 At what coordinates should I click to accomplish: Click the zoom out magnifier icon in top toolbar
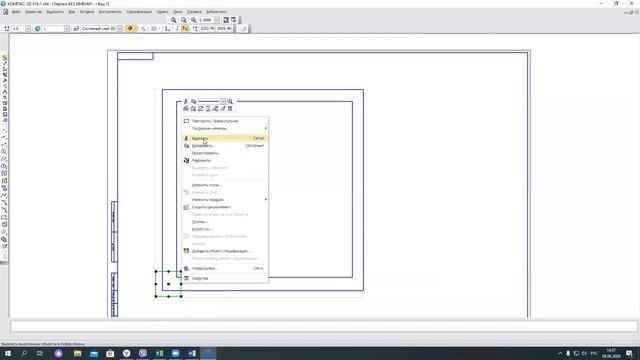(184, 20)
